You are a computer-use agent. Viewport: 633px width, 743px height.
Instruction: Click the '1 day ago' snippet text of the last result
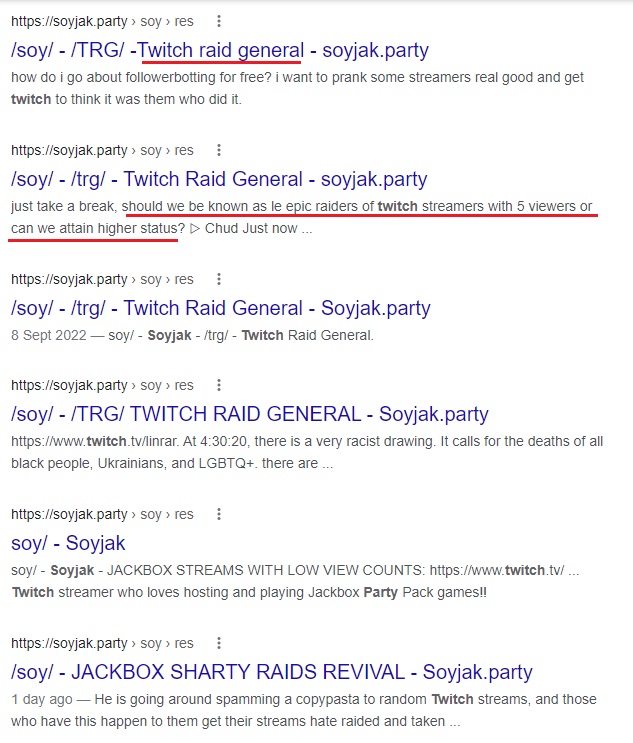(42, 699)
